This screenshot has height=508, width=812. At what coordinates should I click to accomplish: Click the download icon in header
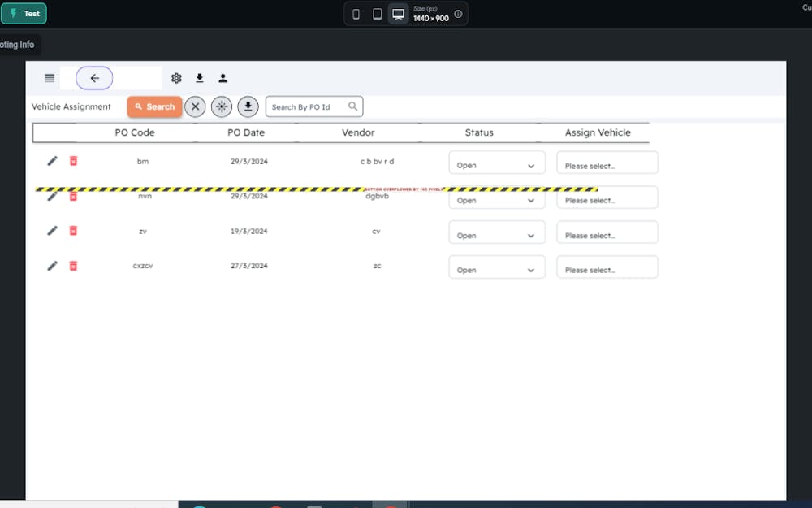[x=200, y=78]
